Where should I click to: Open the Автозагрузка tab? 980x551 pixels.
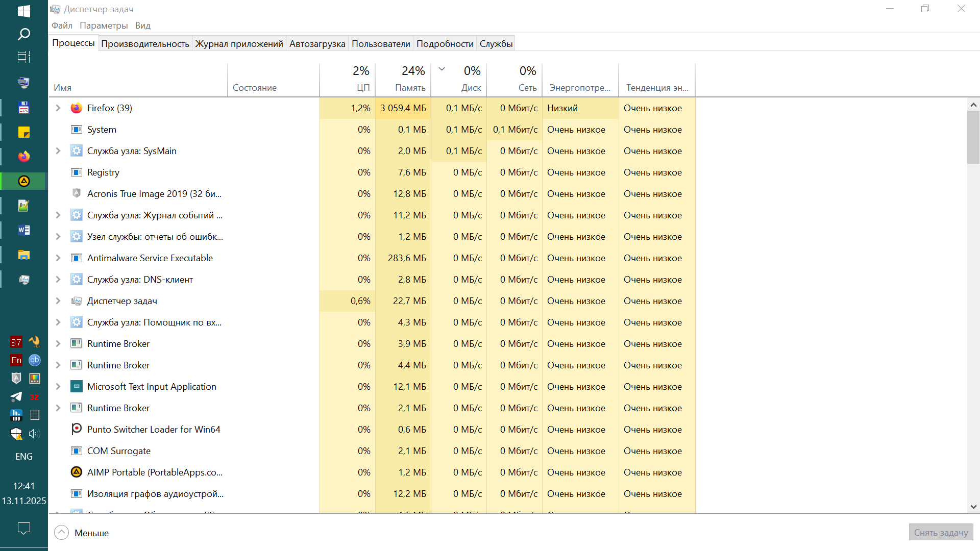pos(317,44)
